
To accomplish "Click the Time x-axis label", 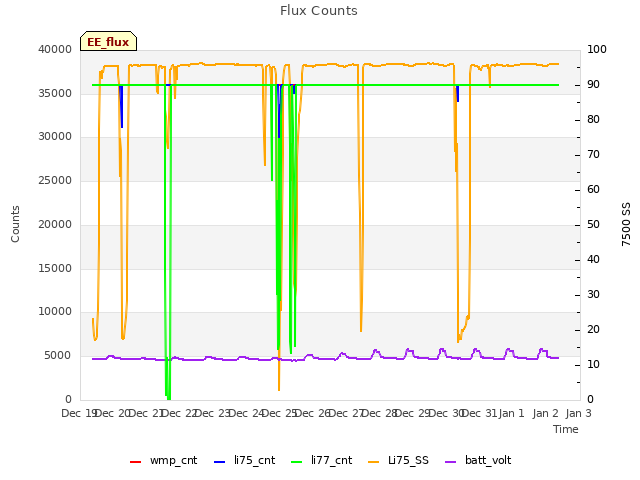I will pos(566,429).
